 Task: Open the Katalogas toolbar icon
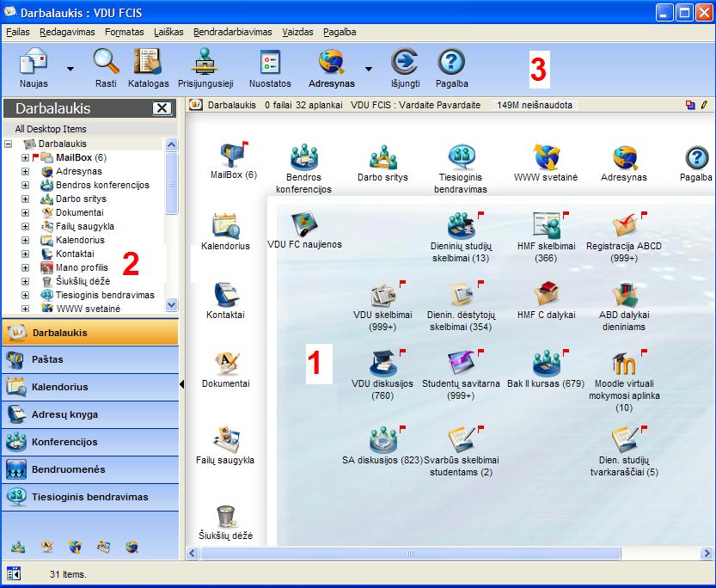(x=149, y=67)
